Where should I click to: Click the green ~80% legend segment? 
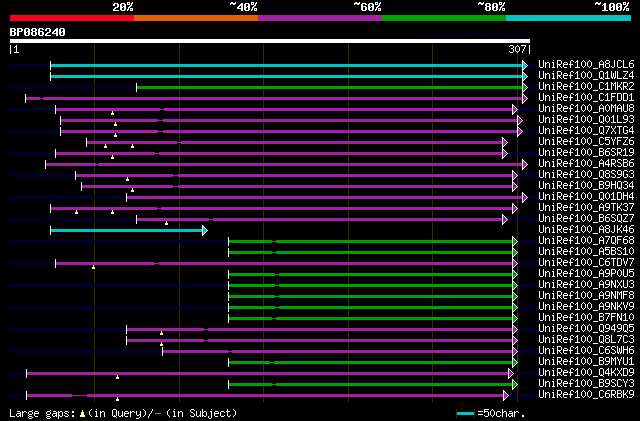[x=444, y=18]
